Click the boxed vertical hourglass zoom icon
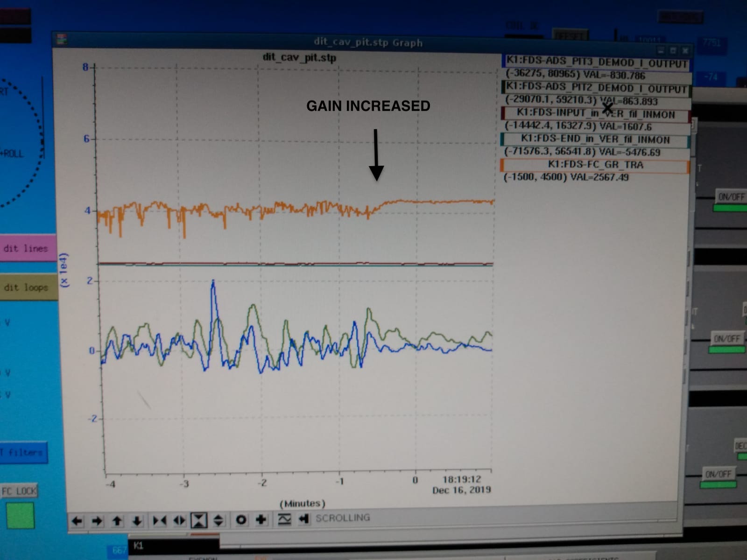This screenshot has width=747, height=560. [199, 519]
